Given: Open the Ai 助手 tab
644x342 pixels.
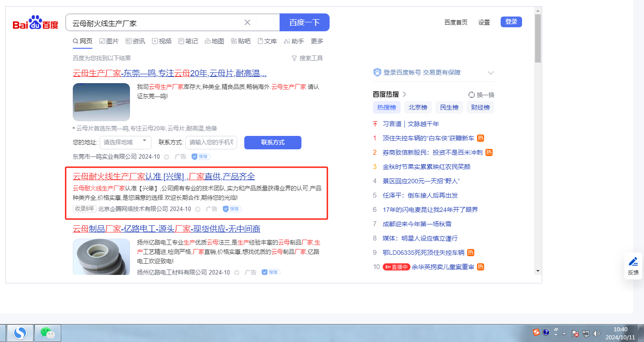Looking at the screenshot, I should click(x=294, y=41).
